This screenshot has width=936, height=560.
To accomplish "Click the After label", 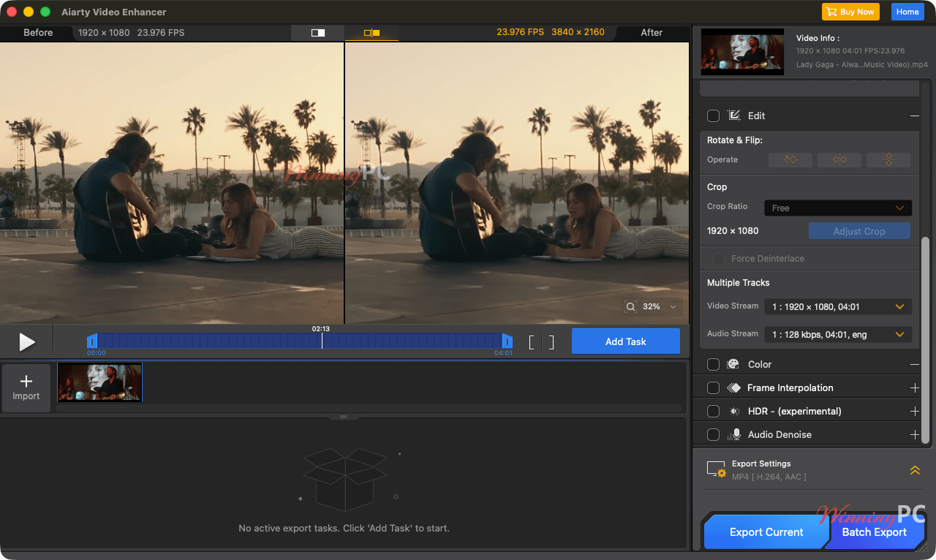I will (x=652, y=33).
